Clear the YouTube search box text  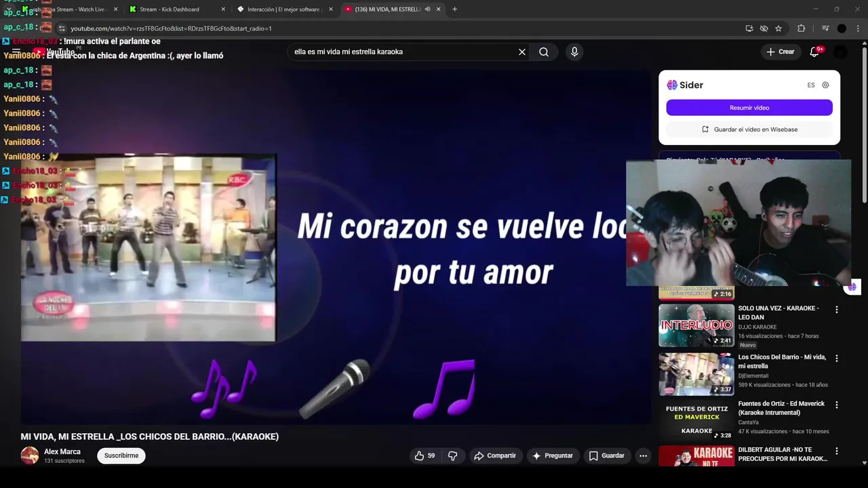click(522, 52)
